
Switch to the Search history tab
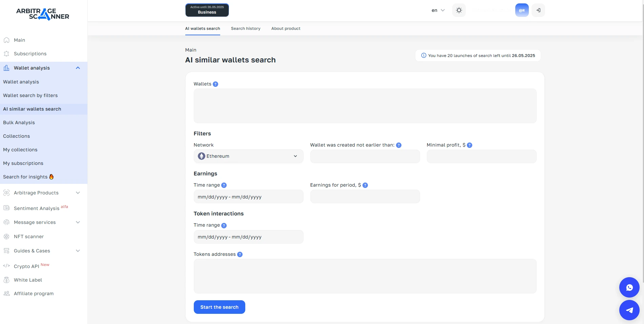click(245, 28)
